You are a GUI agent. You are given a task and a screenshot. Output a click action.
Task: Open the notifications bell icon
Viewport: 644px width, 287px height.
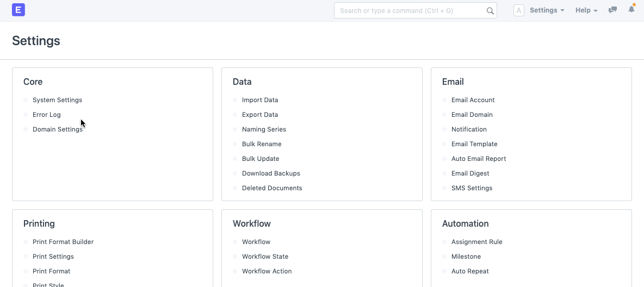point(631,10)
